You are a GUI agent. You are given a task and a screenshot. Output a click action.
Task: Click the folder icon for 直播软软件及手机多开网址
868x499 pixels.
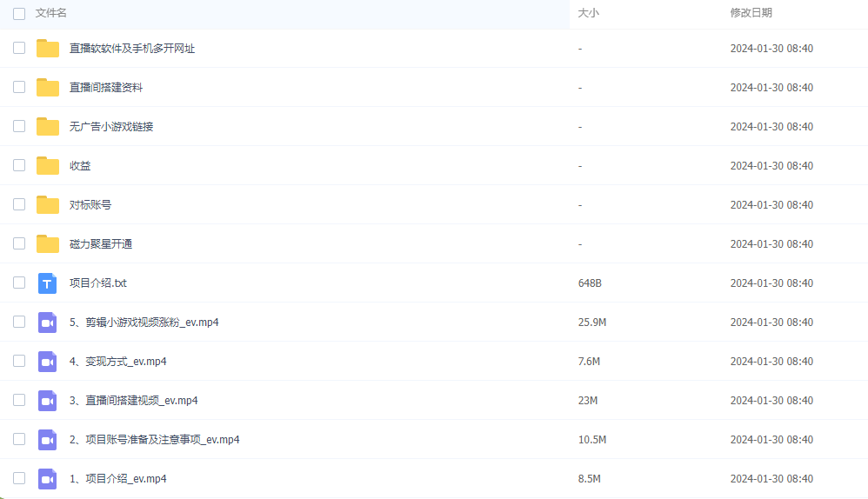tap(47, 49)
